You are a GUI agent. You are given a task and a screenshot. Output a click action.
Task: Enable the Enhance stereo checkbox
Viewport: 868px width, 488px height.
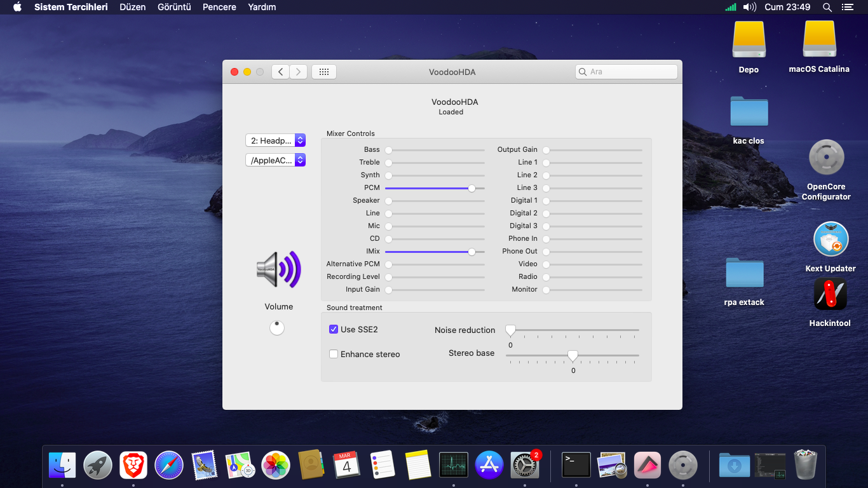tap(334, 354)
